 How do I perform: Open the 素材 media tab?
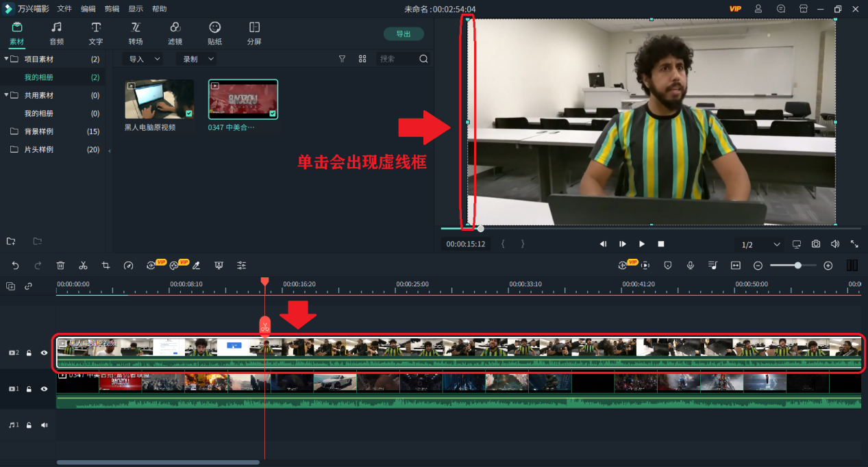(17, 34)
